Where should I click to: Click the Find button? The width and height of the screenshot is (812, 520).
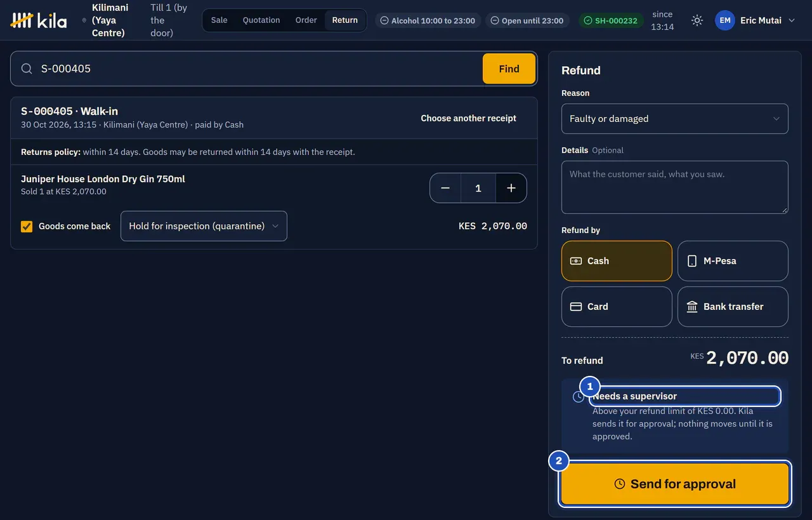(x=509, y=69)
